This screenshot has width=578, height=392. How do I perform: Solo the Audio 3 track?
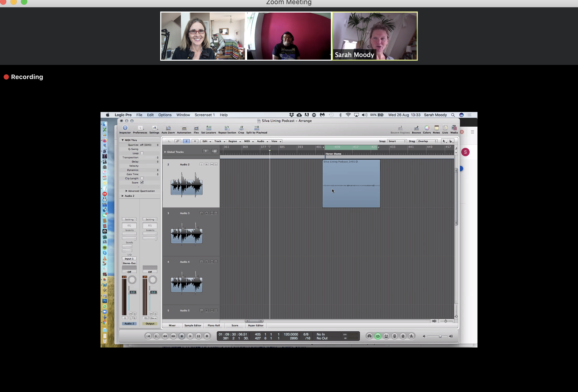tap(216, 213)
